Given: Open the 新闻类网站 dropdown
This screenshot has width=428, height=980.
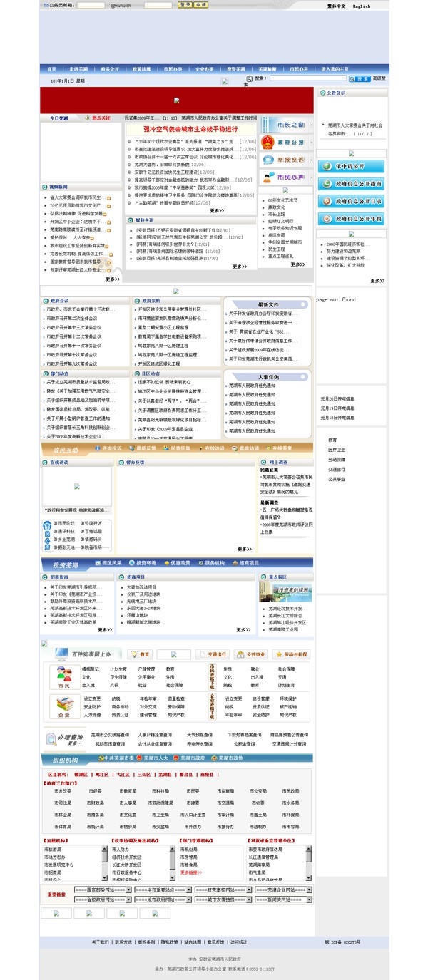Looking at the screenshot, I should 283,899.
